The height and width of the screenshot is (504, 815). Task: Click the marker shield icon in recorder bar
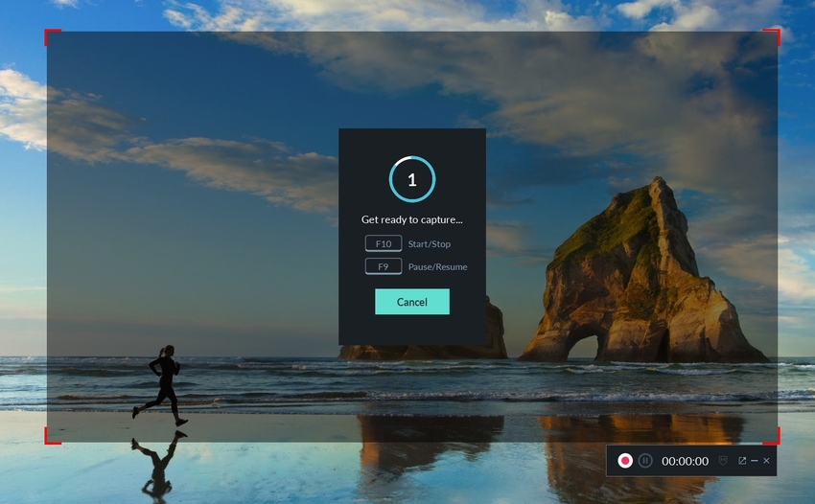tap(723, 460)
